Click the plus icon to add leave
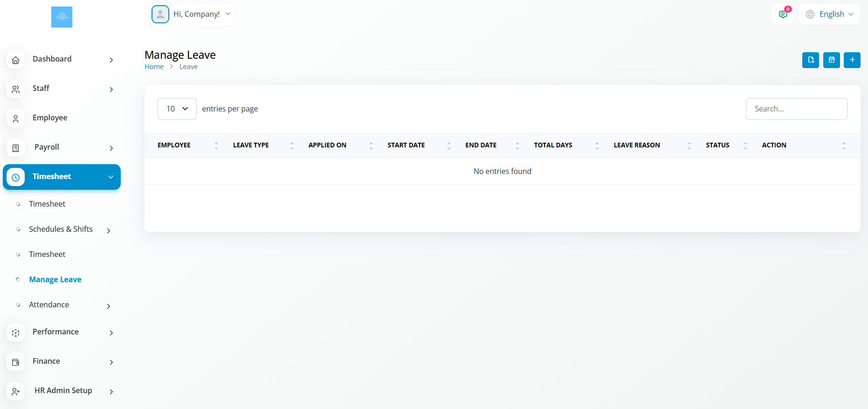 (852, 60)
